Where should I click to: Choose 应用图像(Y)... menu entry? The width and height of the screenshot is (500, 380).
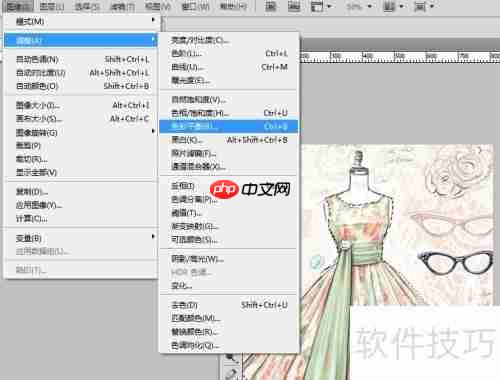80,205
